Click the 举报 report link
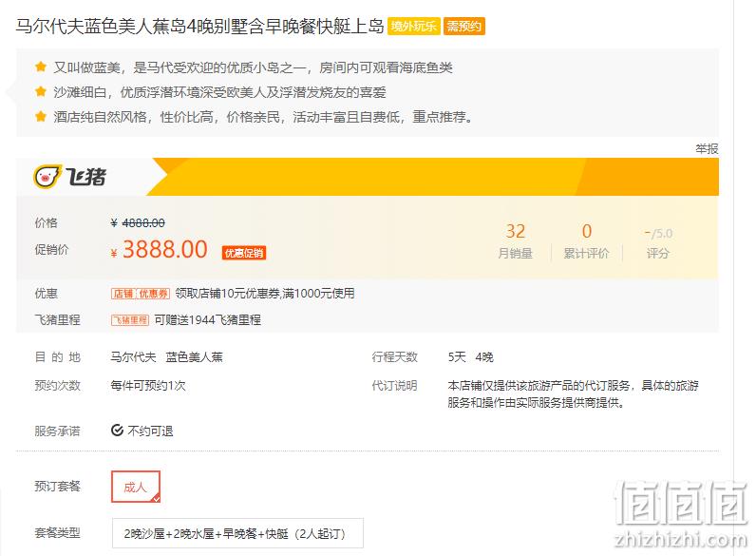Screen dimensions: 756x556 707,149
